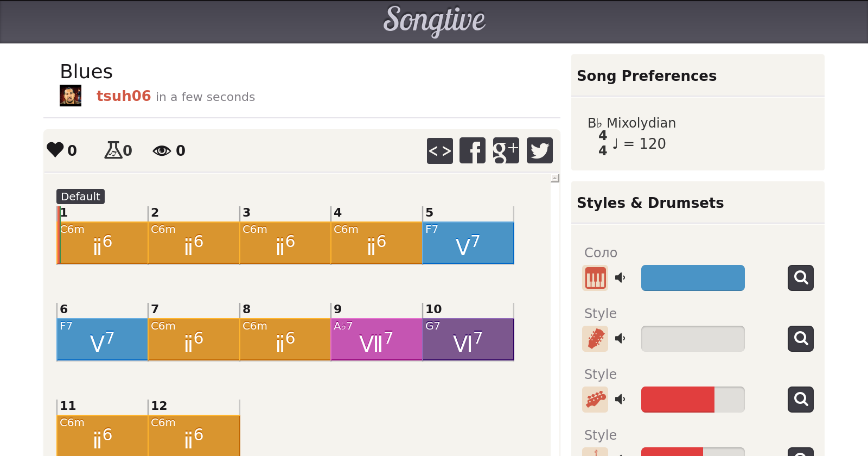Click the heart like icon
Screen dimensions: 868x456
point(55,150)
